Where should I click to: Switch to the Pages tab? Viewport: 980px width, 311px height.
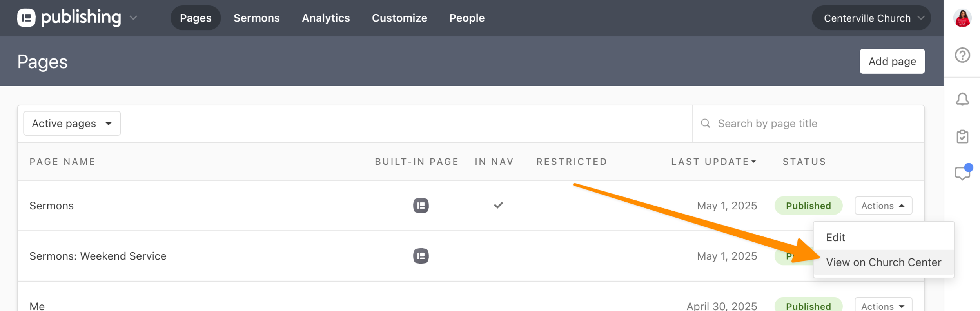[x=196, y=18]
